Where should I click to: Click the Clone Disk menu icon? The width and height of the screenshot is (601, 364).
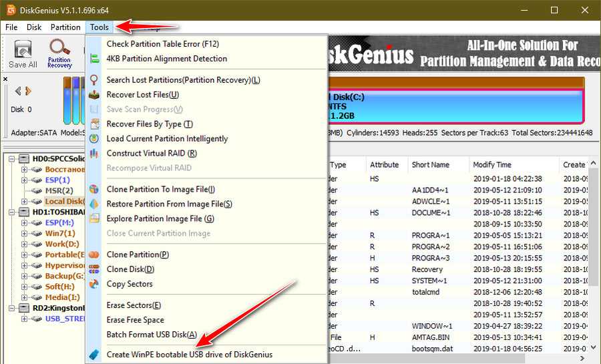pyautogui.click(x=94, y=269)
